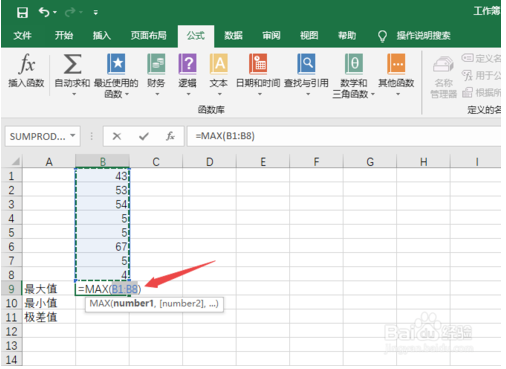
Task: Click the Select All corner triangle
Action: pyautogui.click(x=15, y=162)
